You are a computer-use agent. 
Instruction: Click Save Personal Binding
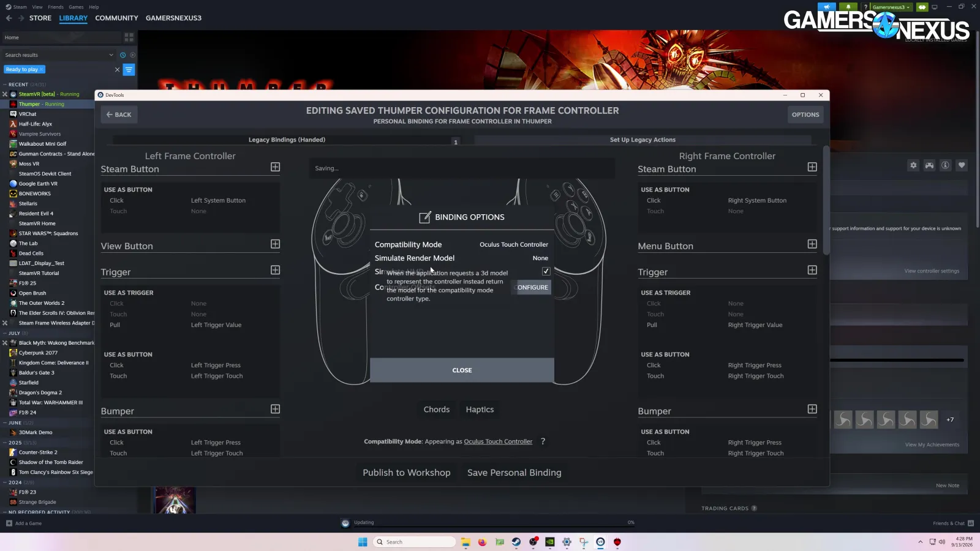tap(514, 473)
